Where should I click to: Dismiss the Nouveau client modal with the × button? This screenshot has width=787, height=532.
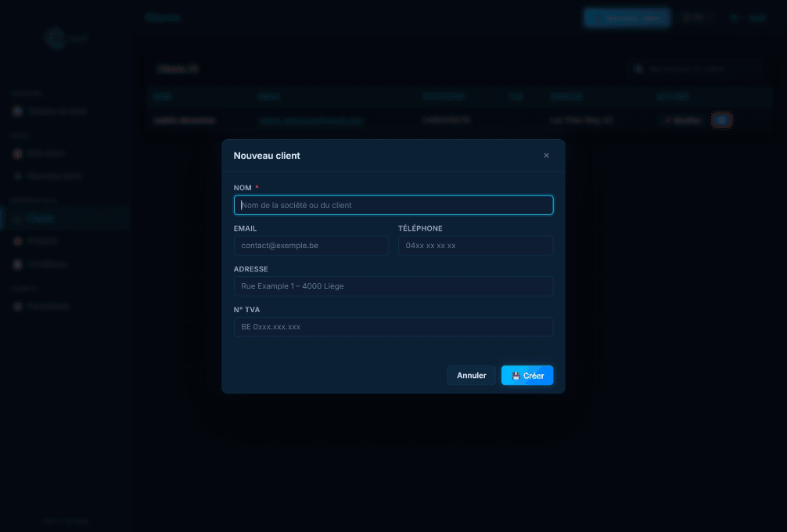(x=546, y=156)
